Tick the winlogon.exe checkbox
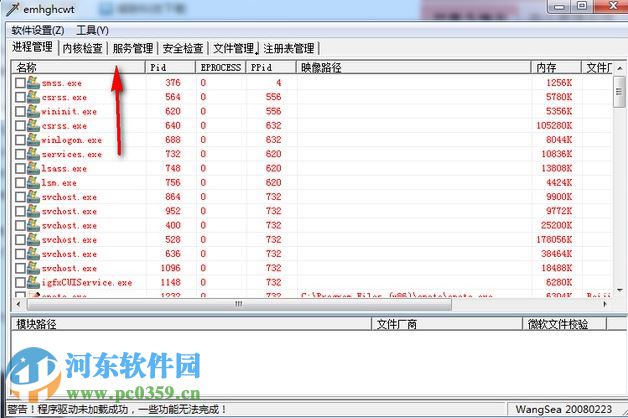This screenshot has width=628, height=418. (x=20, y=140)
